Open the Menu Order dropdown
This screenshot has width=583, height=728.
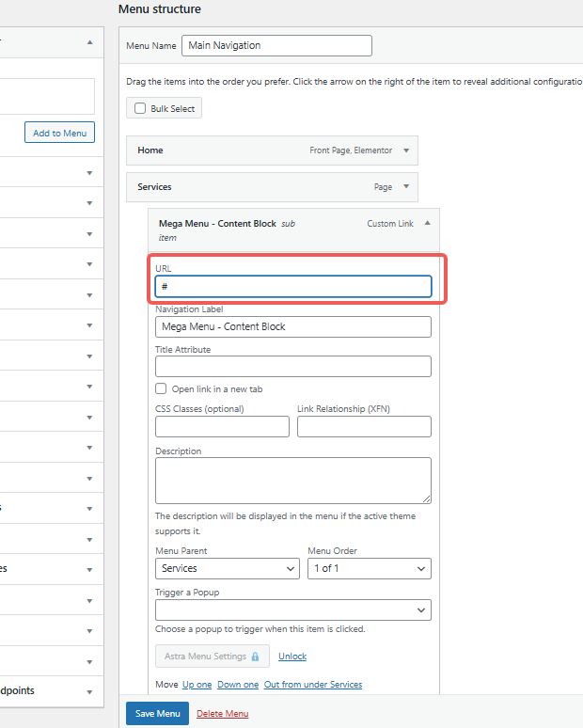[x=369, y=568]
